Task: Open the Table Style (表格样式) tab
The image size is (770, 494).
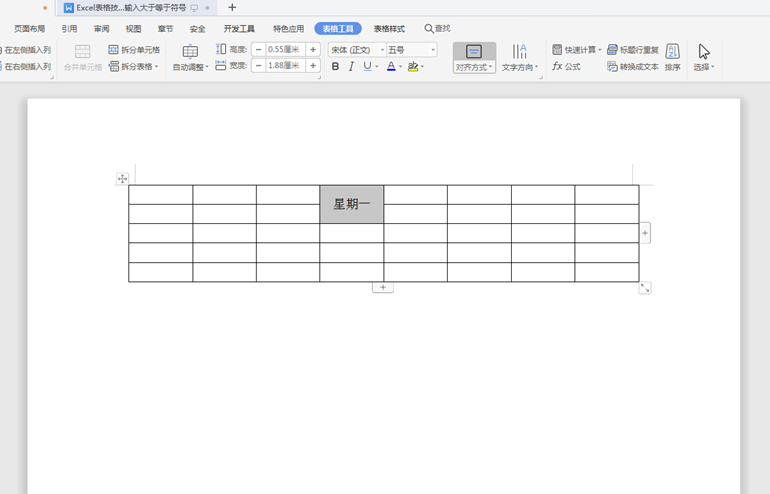Action: pyautogui.click(x=389, y=28)
